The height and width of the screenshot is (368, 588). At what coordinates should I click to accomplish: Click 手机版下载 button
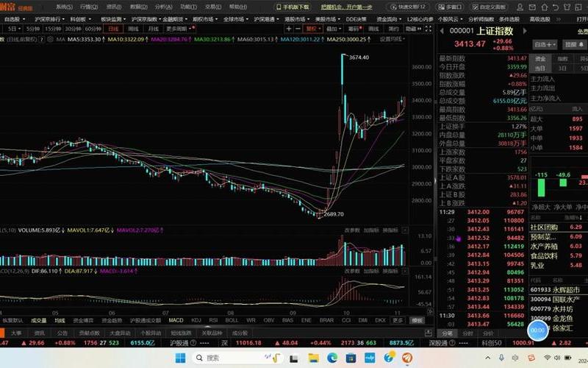(293, 7)
